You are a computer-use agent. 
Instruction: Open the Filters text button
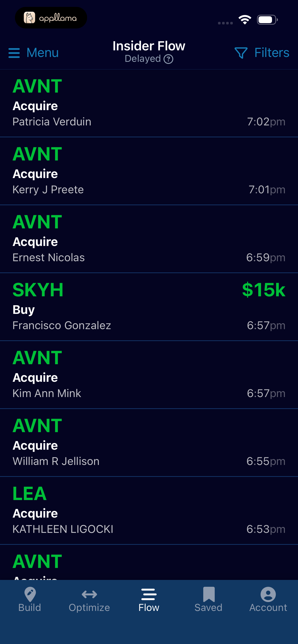[x=272, y=53]
